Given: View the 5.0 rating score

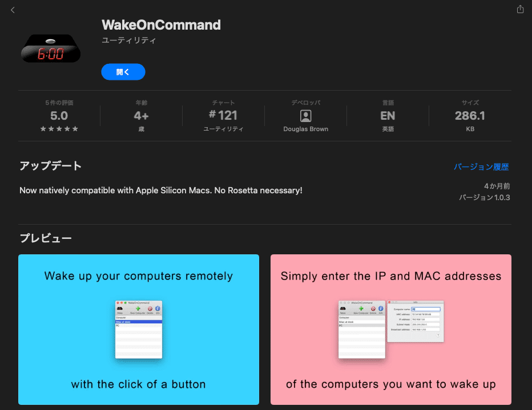Looking at the screenshot, I should pyautogui.click(x=59, y=116).
